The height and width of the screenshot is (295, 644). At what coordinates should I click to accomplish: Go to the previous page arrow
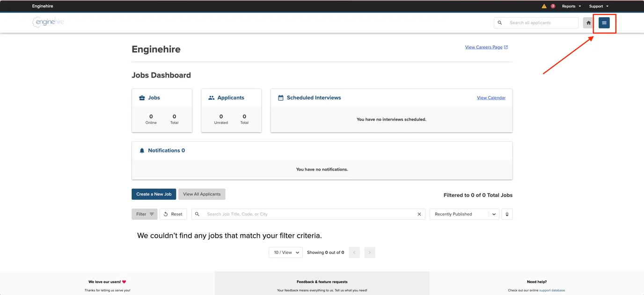click(x=354, y=252)
